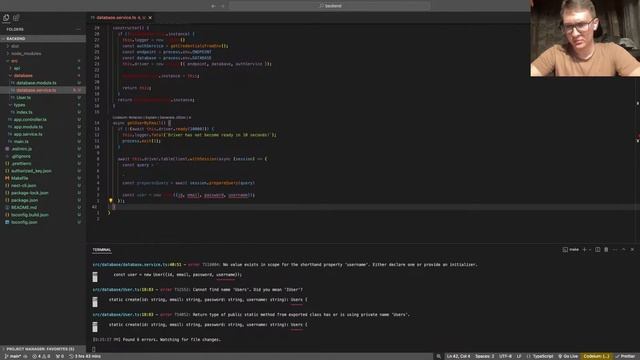Split the terminal pane
The image size is (640, 360).
(x=598, y=249)
